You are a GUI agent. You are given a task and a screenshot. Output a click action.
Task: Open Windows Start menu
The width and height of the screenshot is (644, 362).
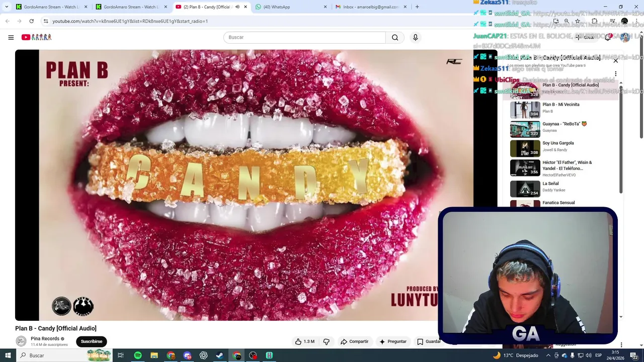pos(8,355)
